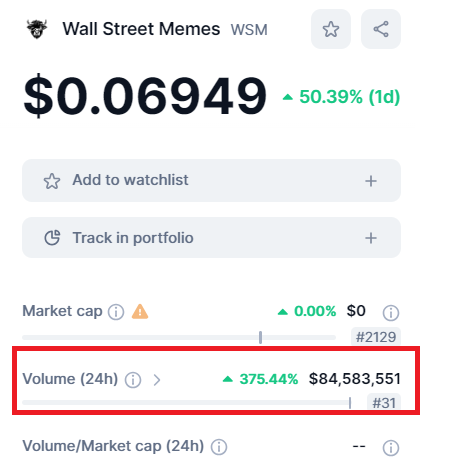Click the Wall Street Memes bull logo
The width and height of the screenshot is (451, 468).
point(37,29)
